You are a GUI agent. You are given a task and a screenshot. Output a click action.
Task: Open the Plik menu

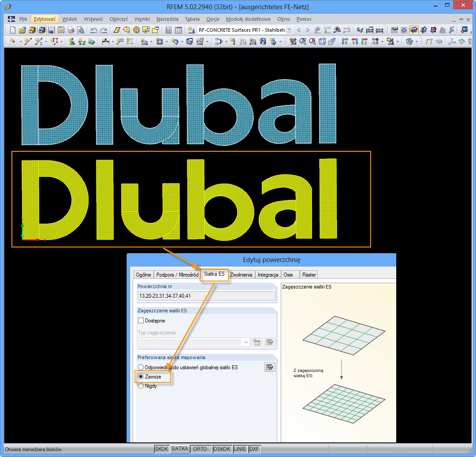pos(23,19)
